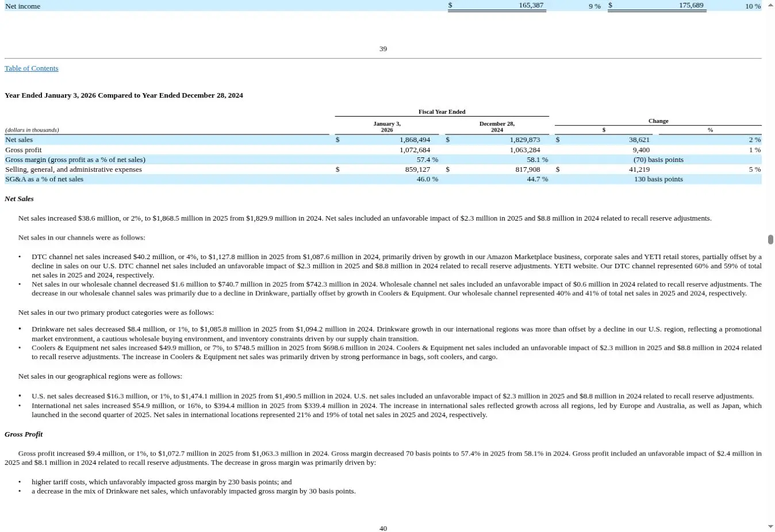Click the scrollbar up arrow
Viewport: 775px width, 532px height.
770,5
